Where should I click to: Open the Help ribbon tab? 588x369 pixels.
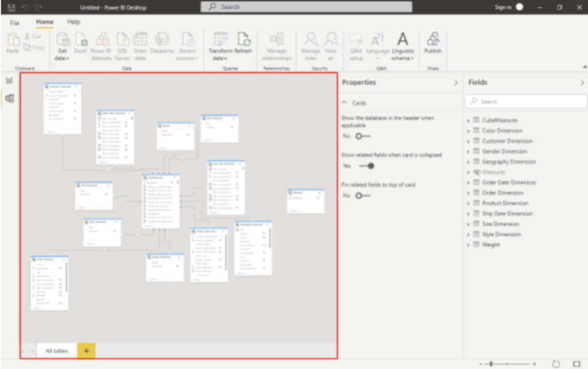coord(74,22)
